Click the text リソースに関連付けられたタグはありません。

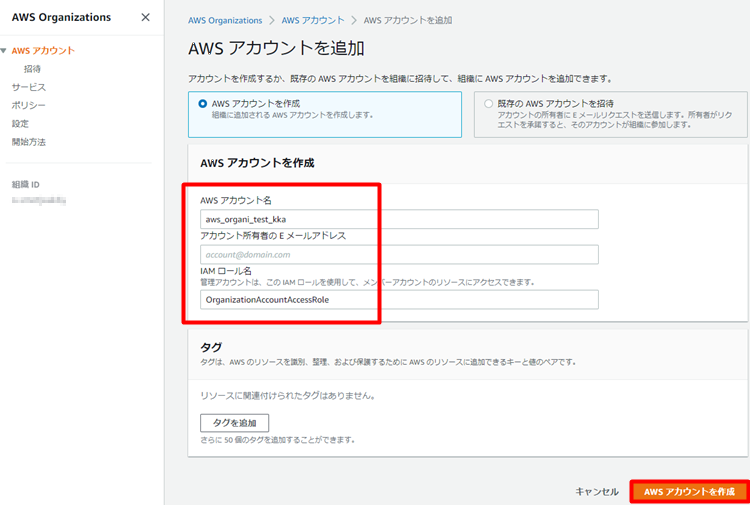click(x=287, y=396)
